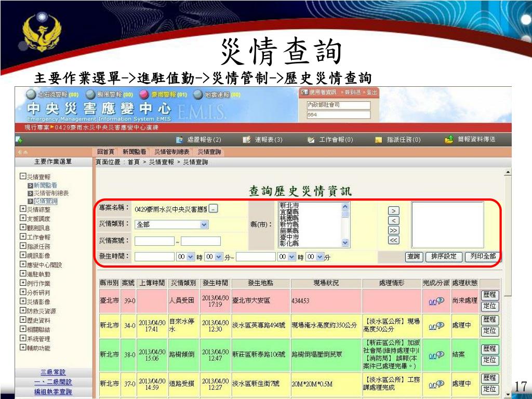Image resolution: width=532 pixels, height=399 pixels.
Task: Open 速報表(3) from the toolbar
Action: [x=262, y=139]
